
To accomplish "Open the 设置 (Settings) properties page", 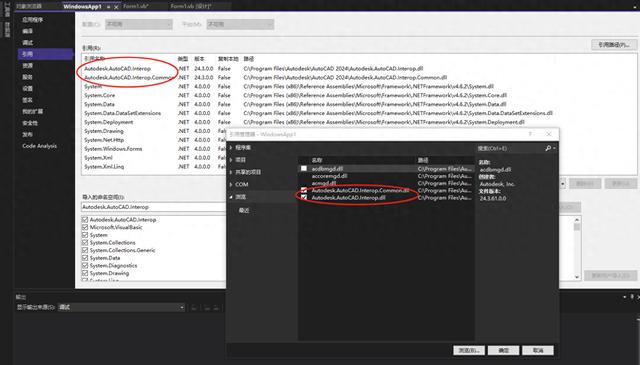I will [x=27, y=88].
